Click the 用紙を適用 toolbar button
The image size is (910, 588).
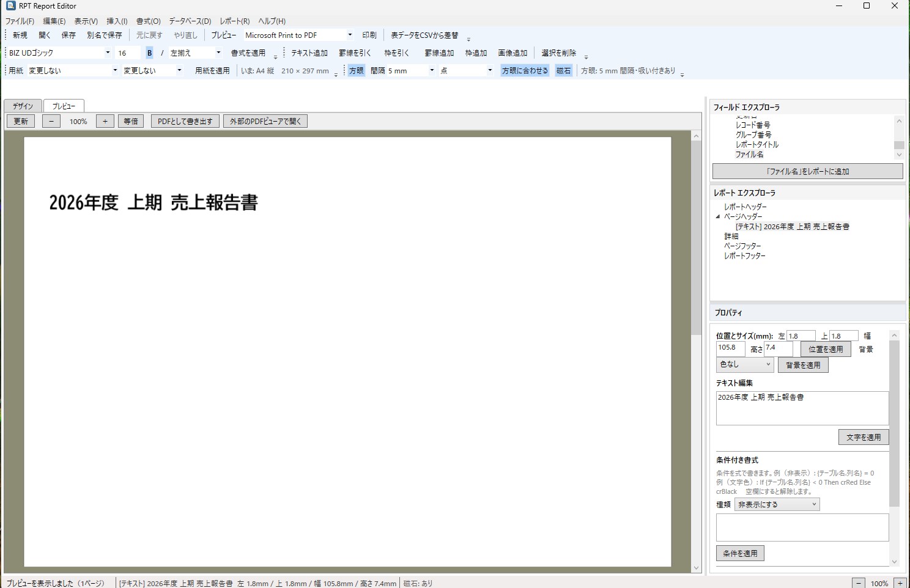tap(212, 71)
